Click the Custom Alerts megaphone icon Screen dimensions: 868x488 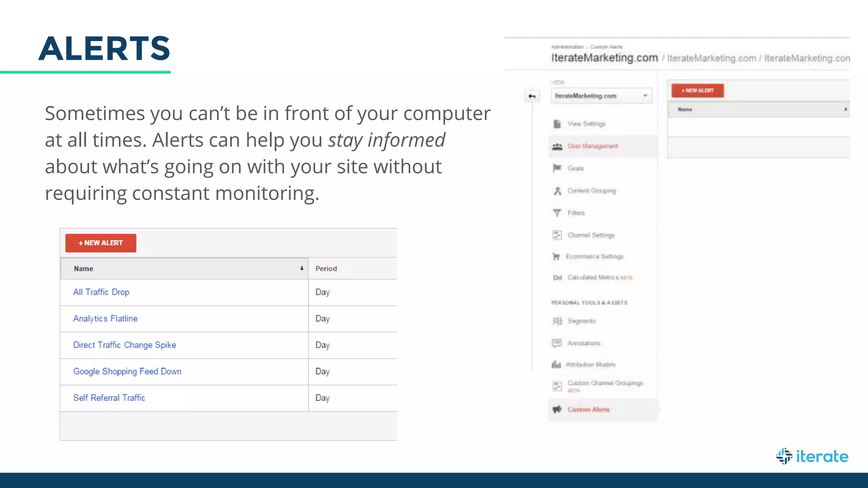pyautogui.click(x=557, y=409)
